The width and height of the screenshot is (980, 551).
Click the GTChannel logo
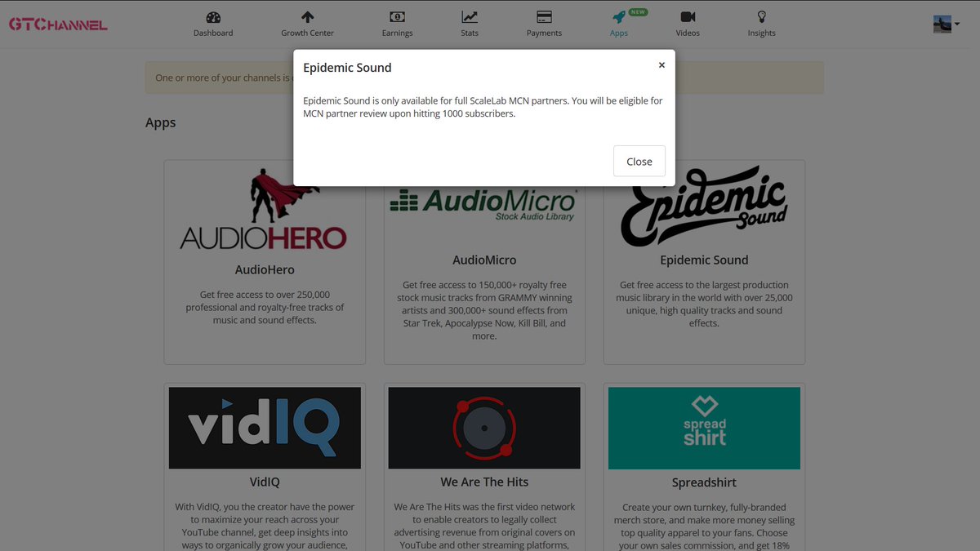(x=58, y=24)
